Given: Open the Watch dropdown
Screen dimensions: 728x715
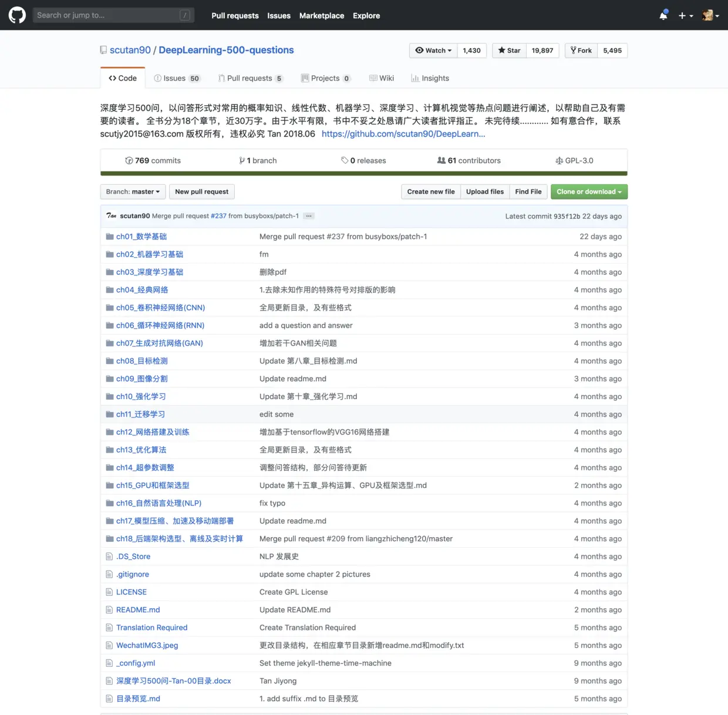Looking at the screenshot, I should [x=433, y=50].
